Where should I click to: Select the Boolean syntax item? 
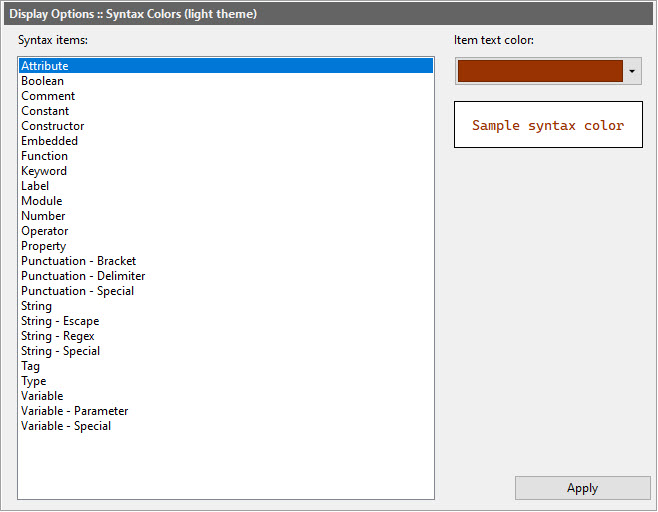(226, 81)
